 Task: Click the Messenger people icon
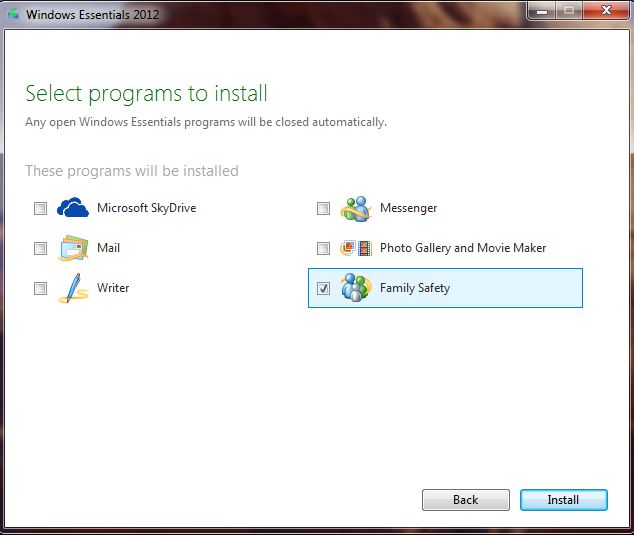pyautogui.click(x=356, y=208)
